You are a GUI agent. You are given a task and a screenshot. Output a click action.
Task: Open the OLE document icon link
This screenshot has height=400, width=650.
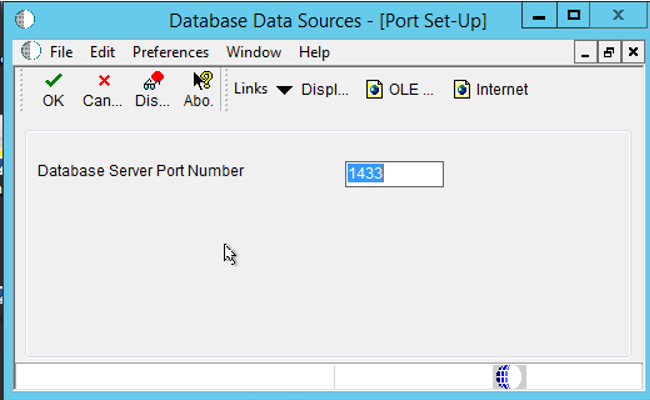[x=374, y=90]
